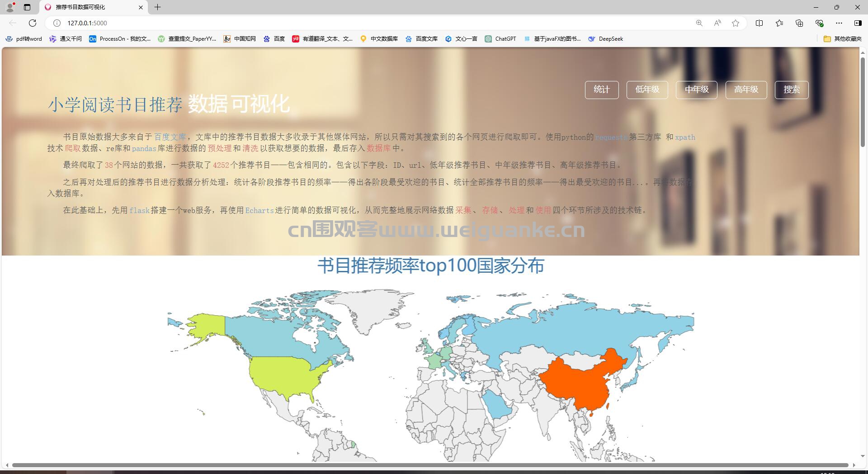Select the 推荐书目数据可视化 browser tab
868x474 pixels.
coord(94,7)
